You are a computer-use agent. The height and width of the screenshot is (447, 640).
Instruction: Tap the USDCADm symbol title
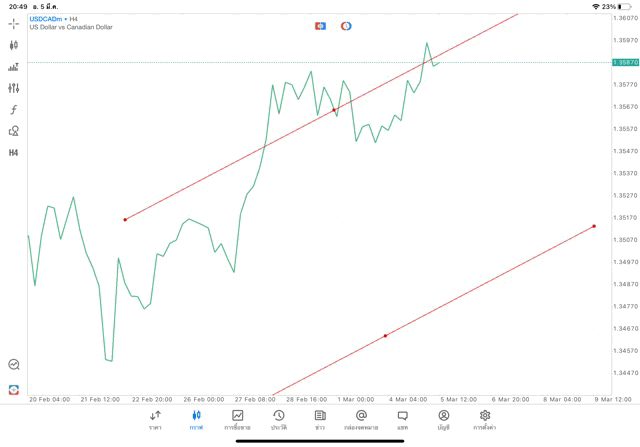pyautogui.click(x=45, y=18)
